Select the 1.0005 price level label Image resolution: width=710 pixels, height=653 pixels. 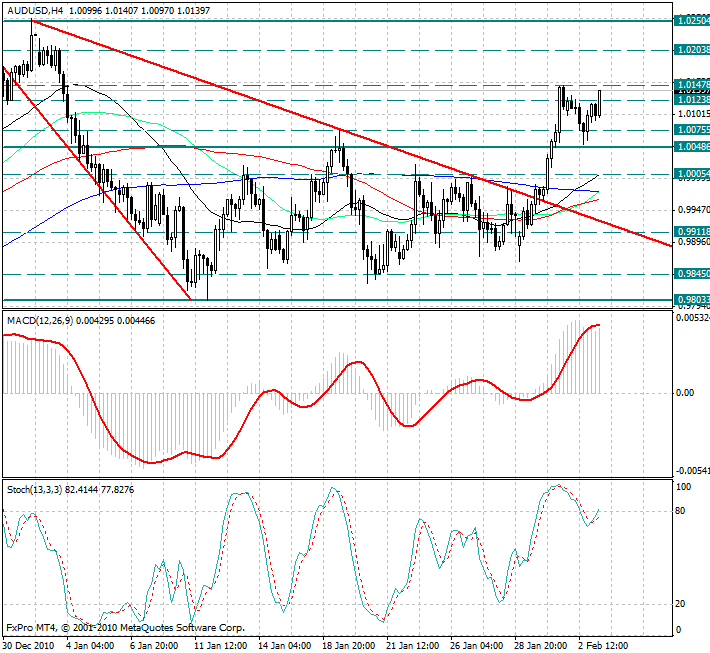[692, 174]
